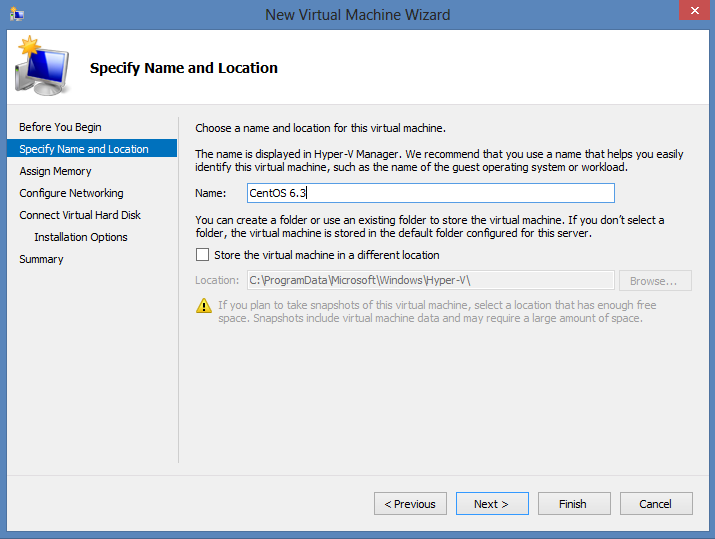Close the New Virtual Machine Wizard window
This screenshot has width=715, height=539.
688,12
